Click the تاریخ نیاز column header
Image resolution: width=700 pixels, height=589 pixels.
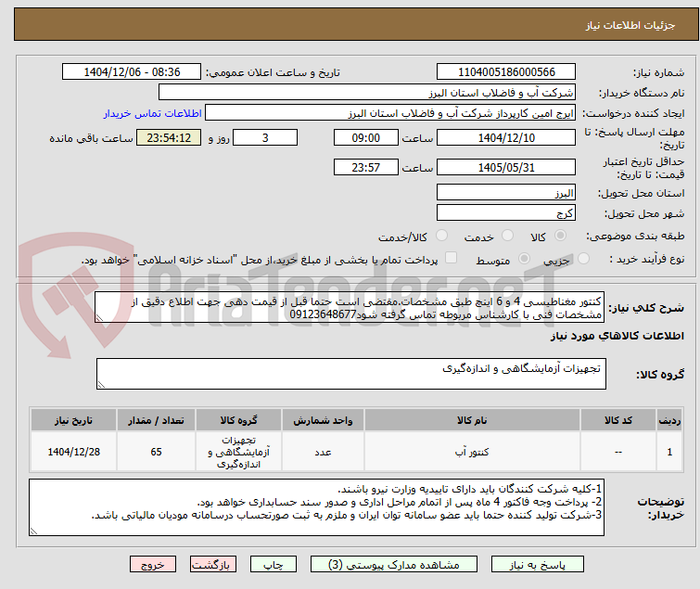[73, 420]
